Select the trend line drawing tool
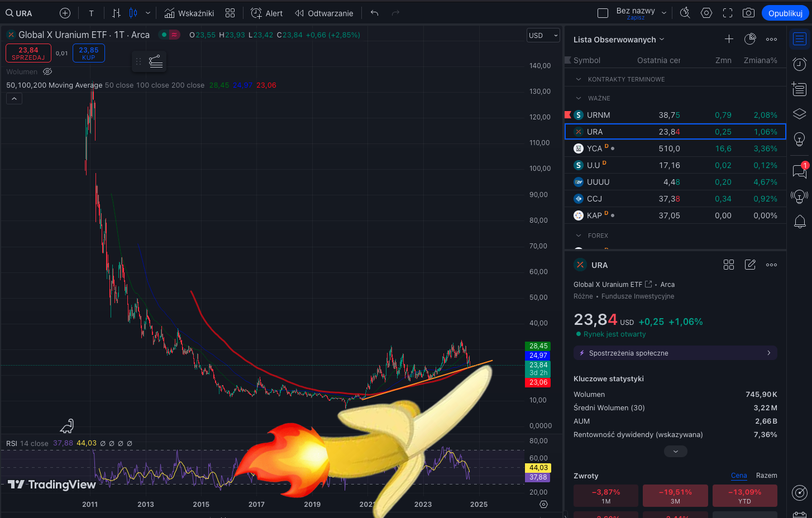 click(156, 61)
